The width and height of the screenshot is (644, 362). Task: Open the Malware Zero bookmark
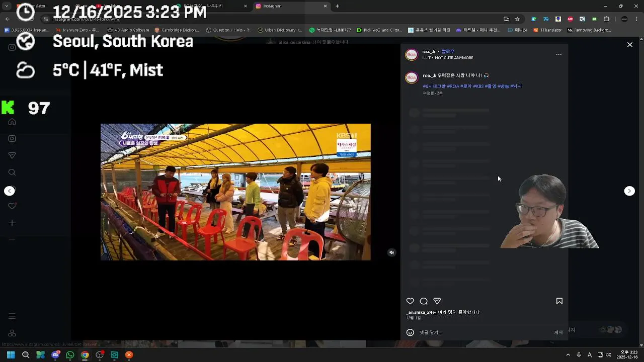click(77, 30)
